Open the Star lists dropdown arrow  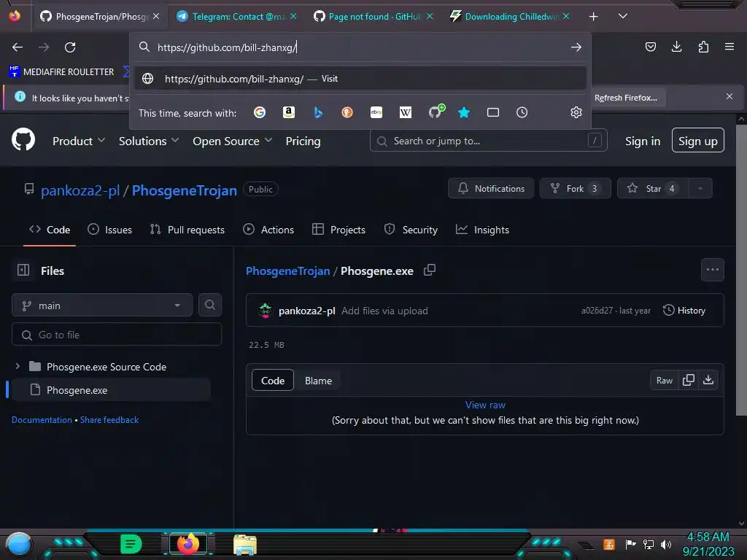click(700, 189)
